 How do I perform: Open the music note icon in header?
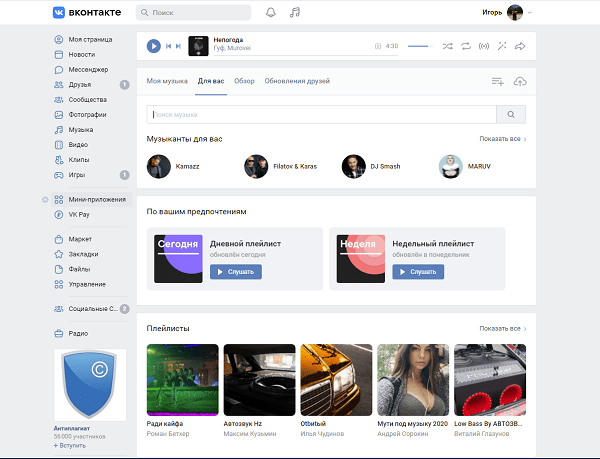(295, 12)
